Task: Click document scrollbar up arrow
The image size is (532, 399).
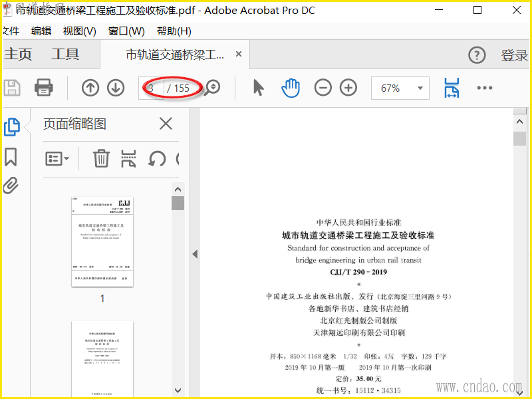Action: coord(519,122)
